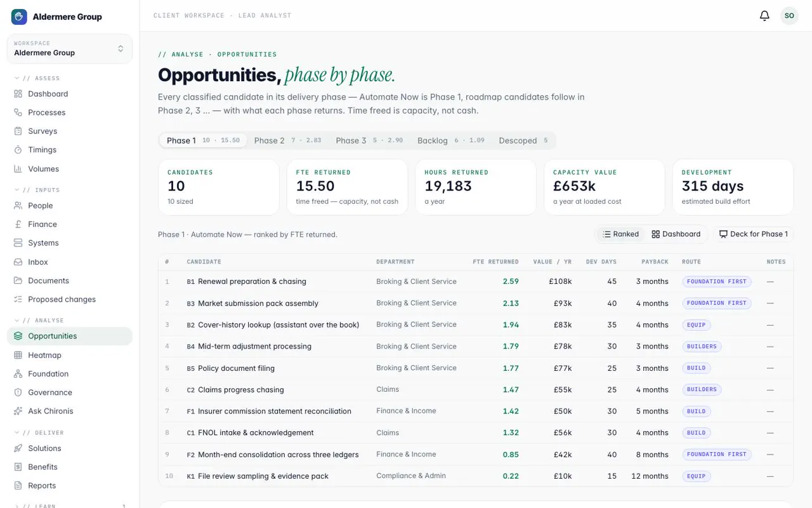
Task: Open Policy document filing row
Action: pyautogui.click(x=476, y=368)
